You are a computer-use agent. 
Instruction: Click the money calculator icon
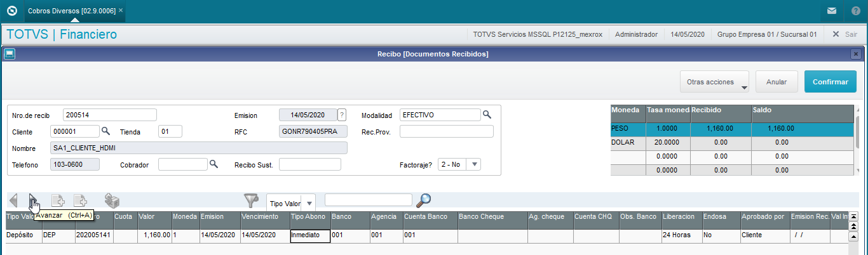tap(112, 201)
